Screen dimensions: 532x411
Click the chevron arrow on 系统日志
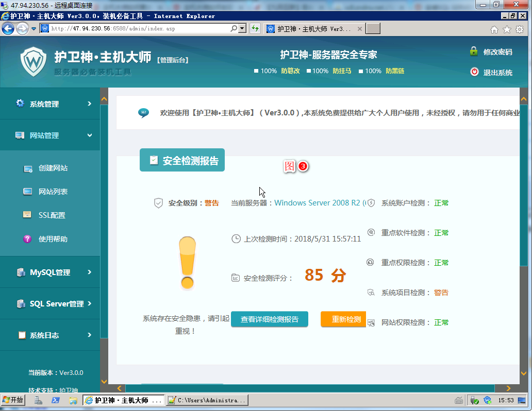pos(89,335)
